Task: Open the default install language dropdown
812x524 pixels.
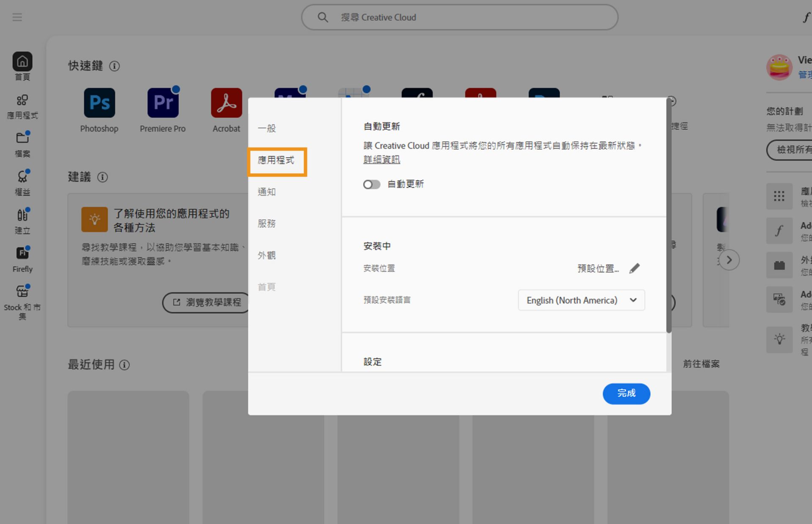Action: [581, 300]
